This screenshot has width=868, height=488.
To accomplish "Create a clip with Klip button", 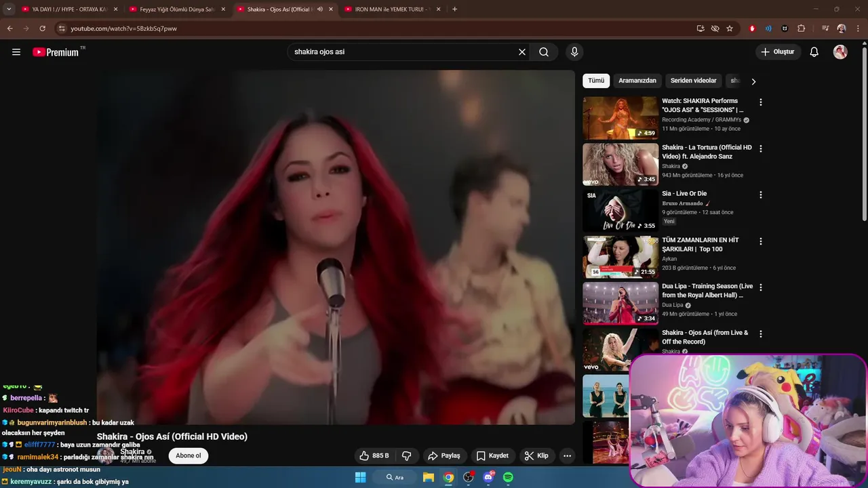I will coord(536,455).
